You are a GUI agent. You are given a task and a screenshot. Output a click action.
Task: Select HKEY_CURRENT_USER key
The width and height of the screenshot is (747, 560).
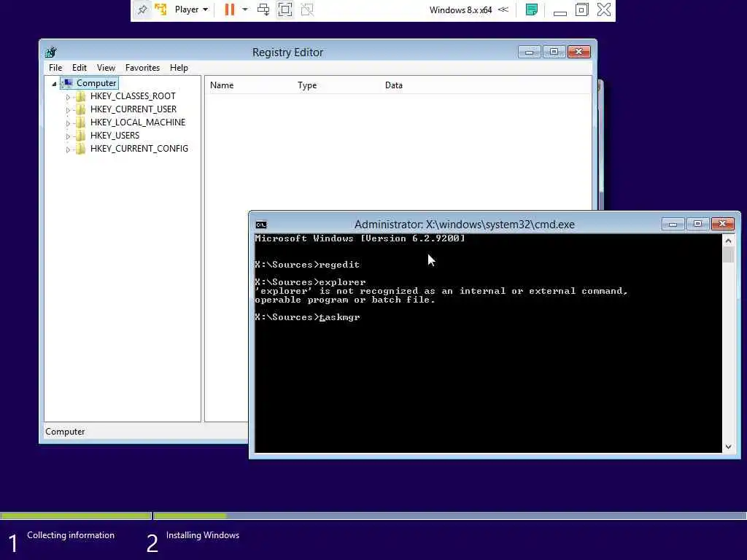[x=133, y=109]
